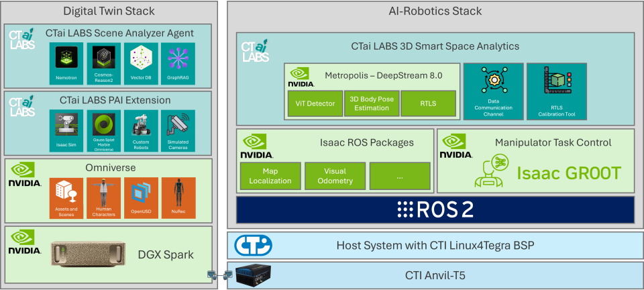Click NVIDIA logo in Manipulator Task Control
The image size is (644, 290).
[x=456, y=146]
